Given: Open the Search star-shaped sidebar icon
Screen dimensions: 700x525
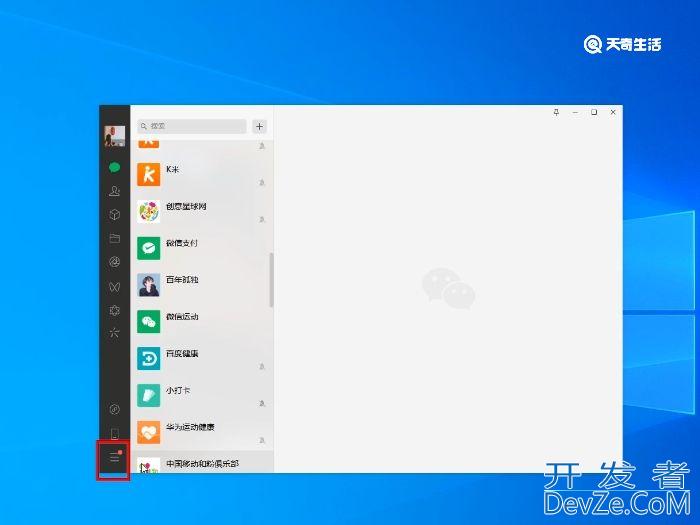Looking at the screenshot, I should pos(115,333).
